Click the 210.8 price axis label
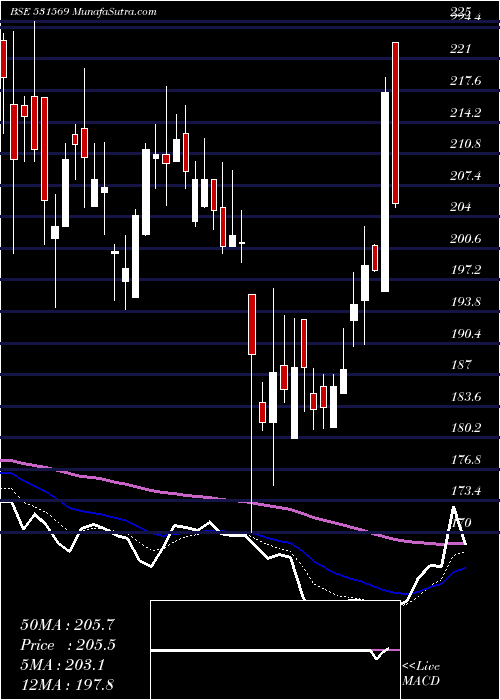500x700 pixels. coord(466,144)
